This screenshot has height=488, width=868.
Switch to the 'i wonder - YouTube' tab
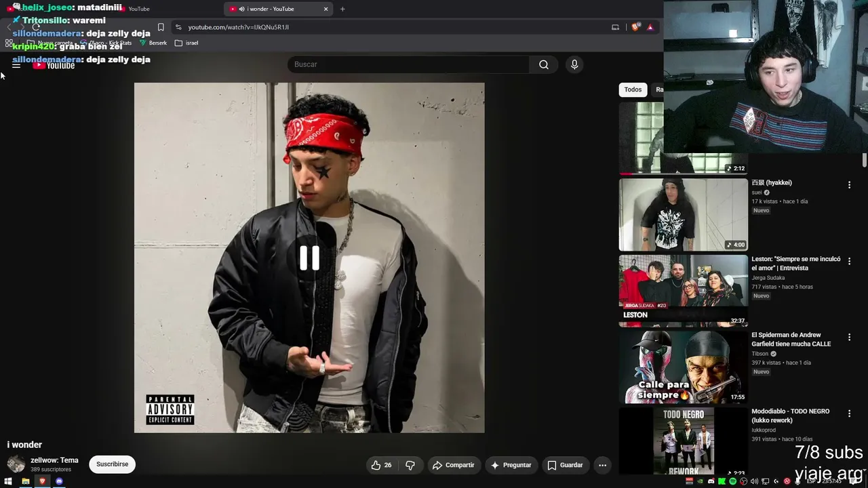[279, 9]
